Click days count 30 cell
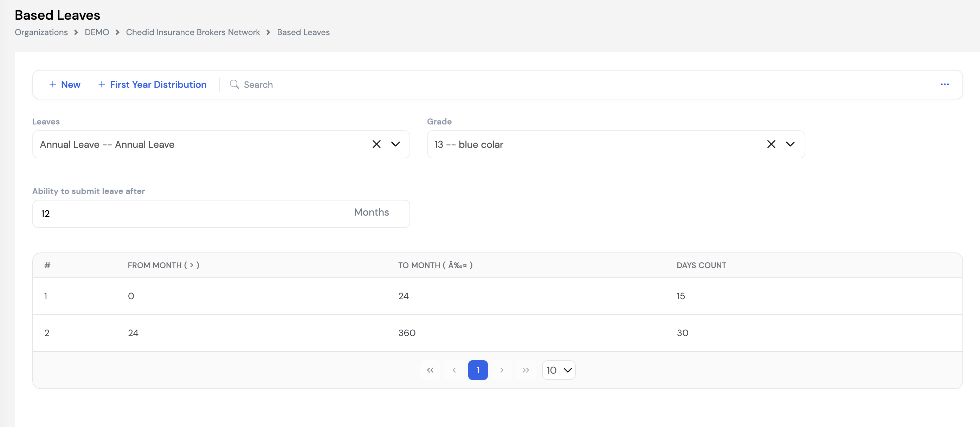 683,333
